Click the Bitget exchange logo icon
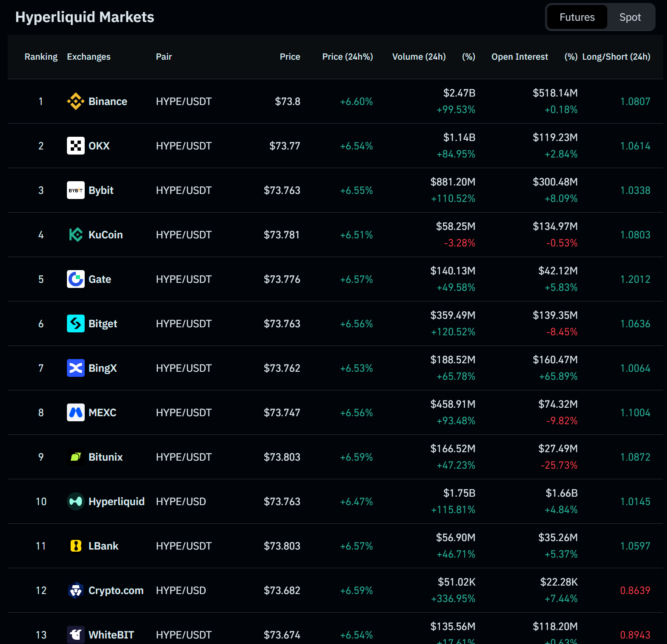 tap(76, 323)
